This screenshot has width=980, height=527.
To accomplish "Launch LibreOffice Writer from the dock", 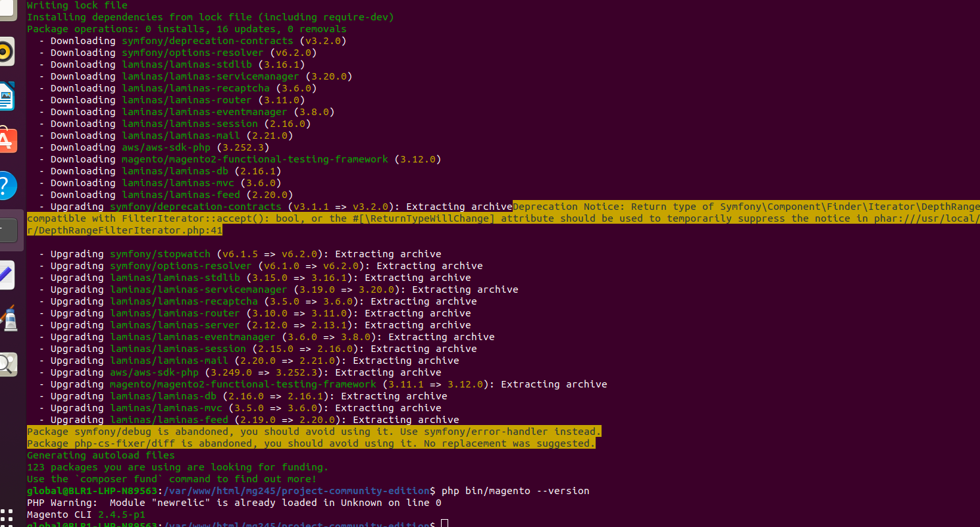I will (x=8, y=95).
